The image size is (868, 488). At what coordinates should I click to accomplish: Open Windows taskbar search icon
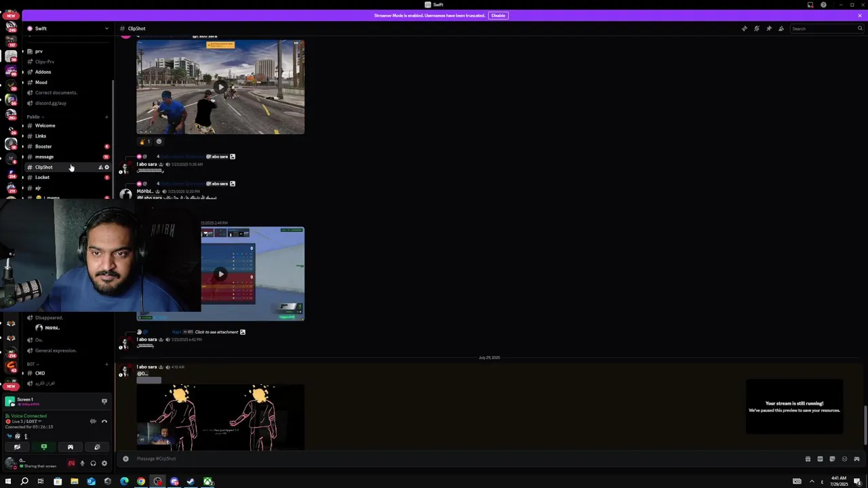(x=24, y=482)
